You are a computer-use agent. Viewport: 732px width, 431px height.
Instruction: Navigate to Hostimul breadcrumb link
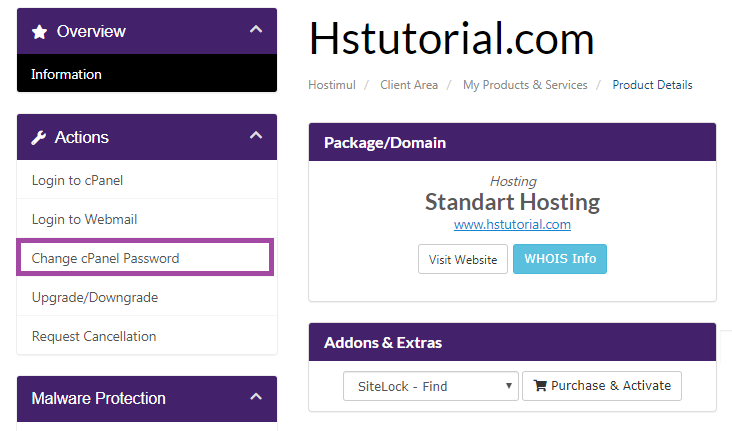pyautogui.click(x=332, y=85)
